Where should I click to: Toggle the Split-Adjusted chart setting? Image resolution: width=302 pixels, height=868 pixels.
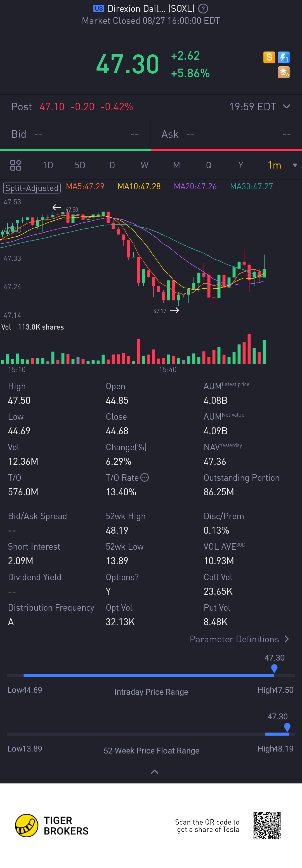click(x=32, y=188)
